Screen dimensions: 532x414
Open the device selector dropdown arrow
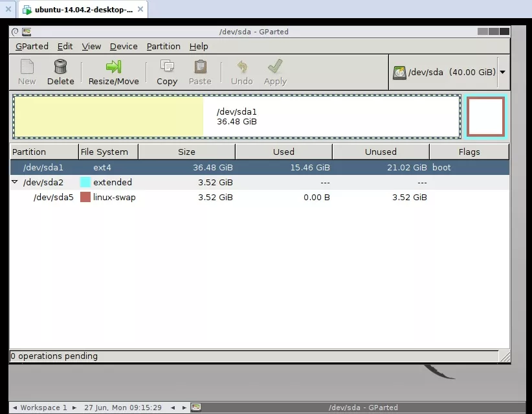(x=502, y=72)
